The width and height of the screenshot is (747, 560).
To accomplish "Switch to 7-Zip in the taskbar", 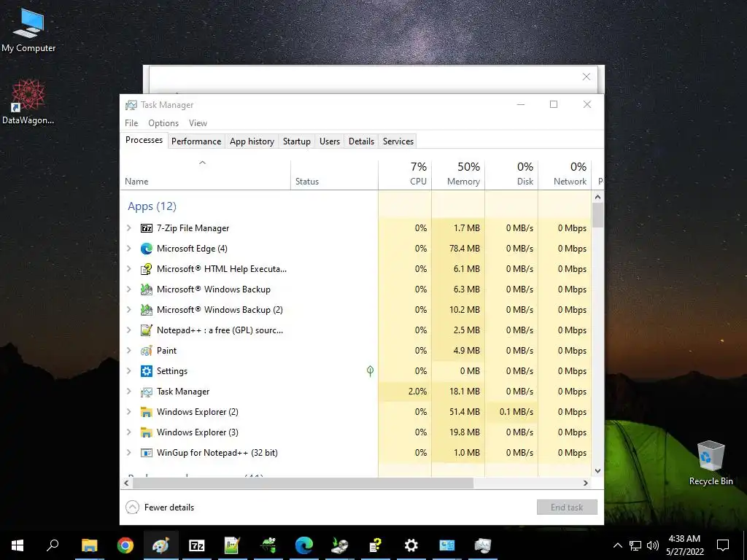I will (197, 545).
